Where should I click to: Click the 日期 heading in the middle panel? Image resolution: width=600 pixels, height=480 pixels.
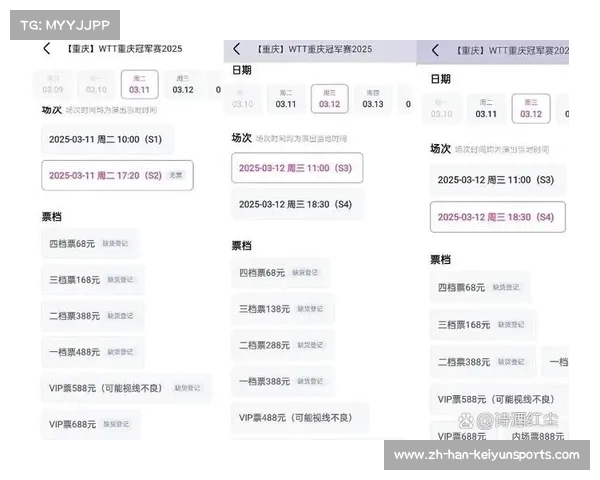242,70
